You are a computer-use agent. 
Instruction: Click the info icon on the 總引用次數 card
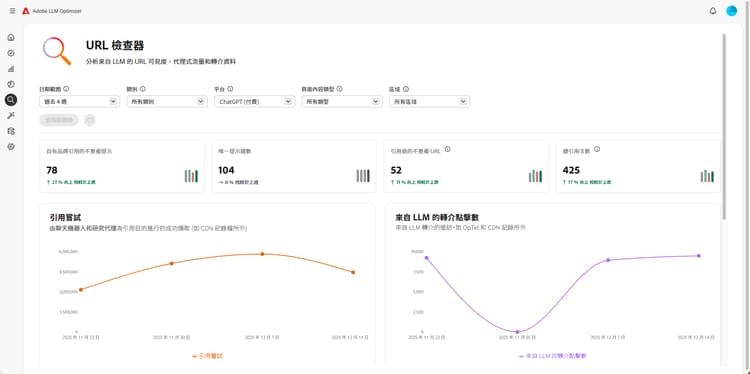[x=597, y=149]
